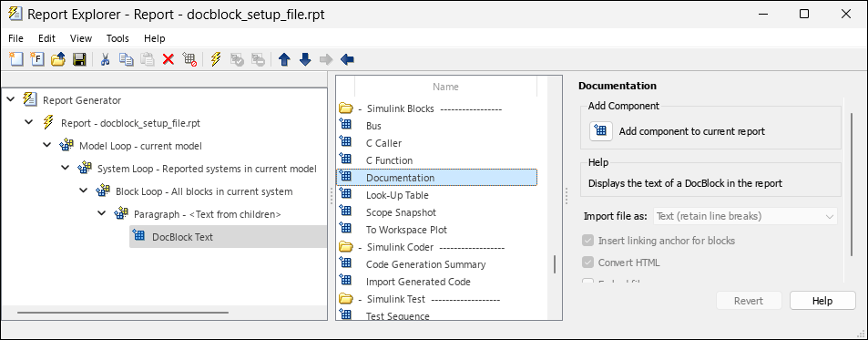Click the Name column header
Screen dimensions: 868x340
click(445, 87)
